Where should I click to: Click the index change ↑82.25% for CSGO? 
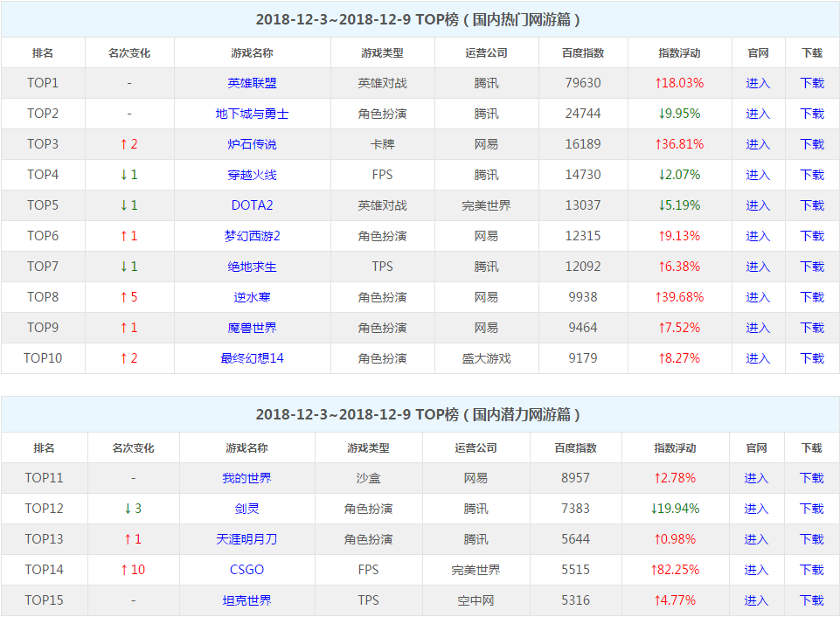675,569
